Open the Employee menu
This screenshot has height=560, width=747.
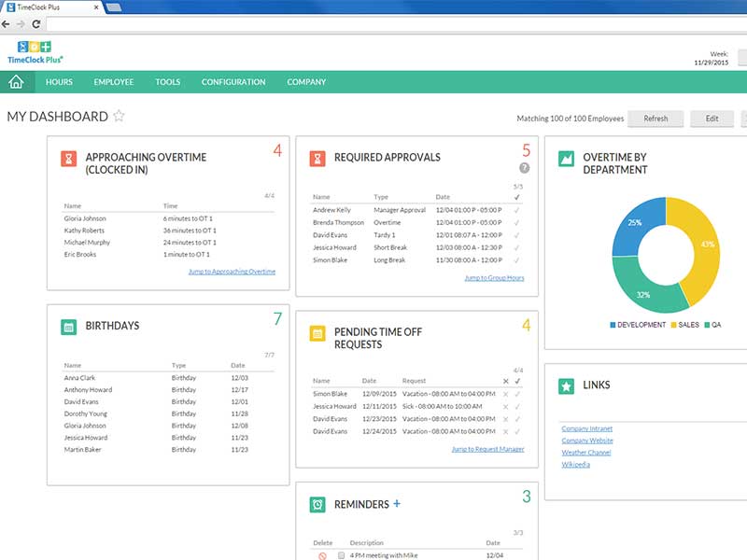pos(113,82)
